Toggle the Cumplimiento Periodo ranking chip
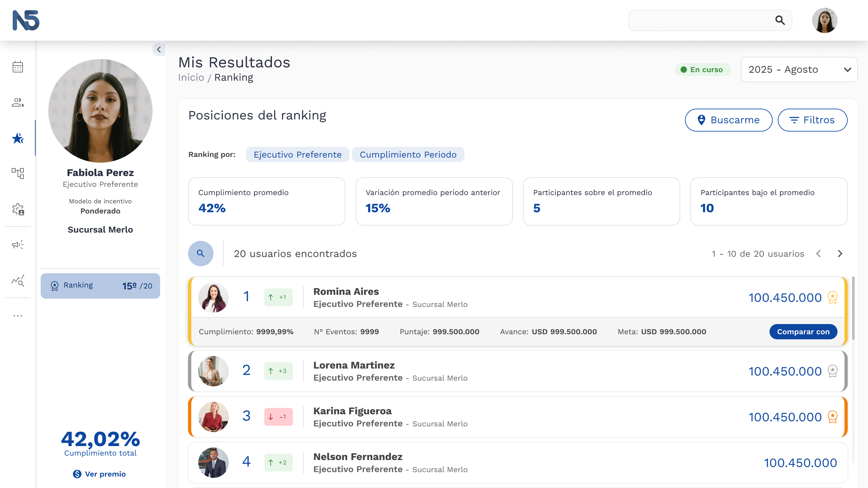Viewport: 868px width, 488px height. coord(408,154)
